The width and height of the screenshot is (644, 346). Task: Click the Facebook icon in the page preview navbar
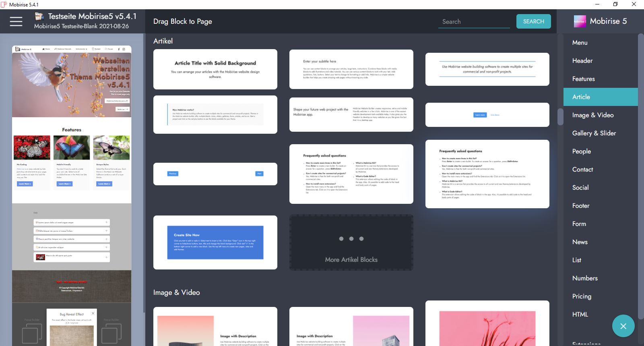point(119,49)
